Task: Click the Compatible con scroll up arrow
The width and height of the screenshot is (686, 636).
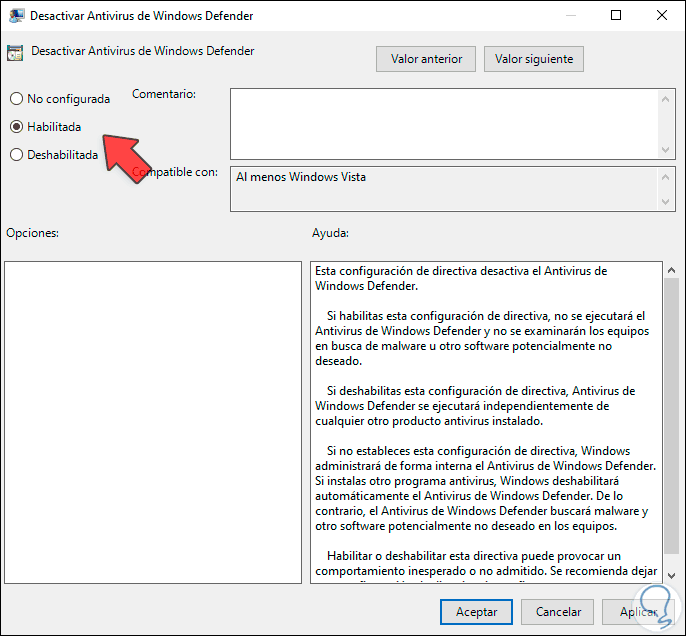Action: point(665,177)
